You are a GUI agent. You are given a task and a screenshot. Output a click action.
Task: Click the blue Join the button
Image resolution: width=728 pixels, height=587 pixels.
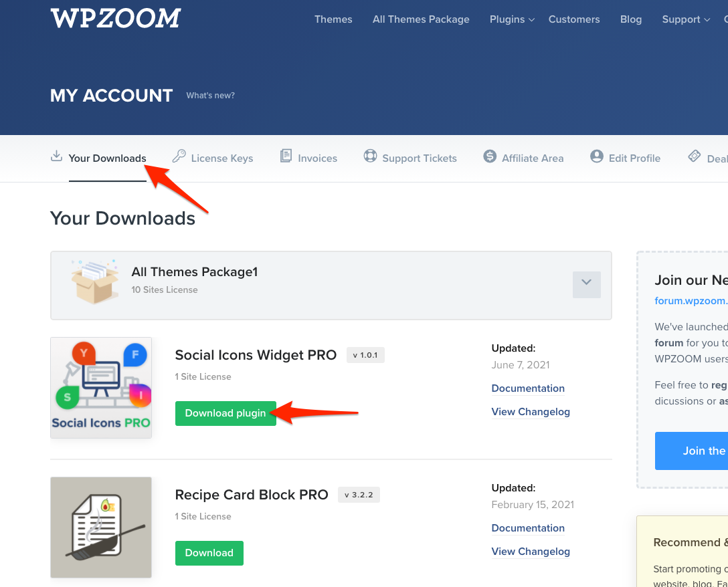pos(691,451)
